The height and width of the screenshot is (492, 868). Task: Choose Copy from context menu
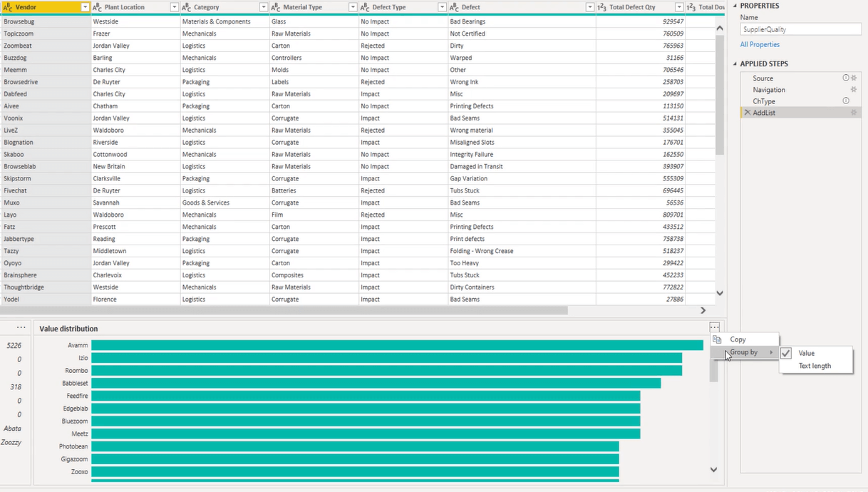point(745,339)
